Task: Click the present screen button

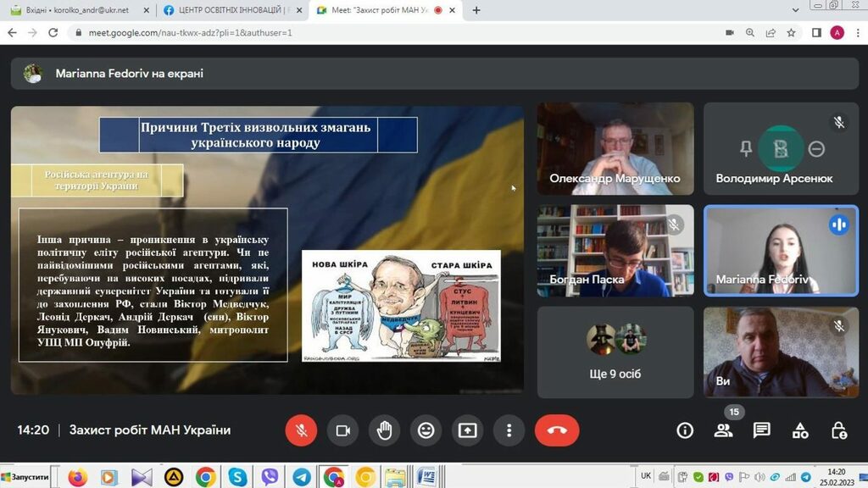Action: click(x=467, y=430)
